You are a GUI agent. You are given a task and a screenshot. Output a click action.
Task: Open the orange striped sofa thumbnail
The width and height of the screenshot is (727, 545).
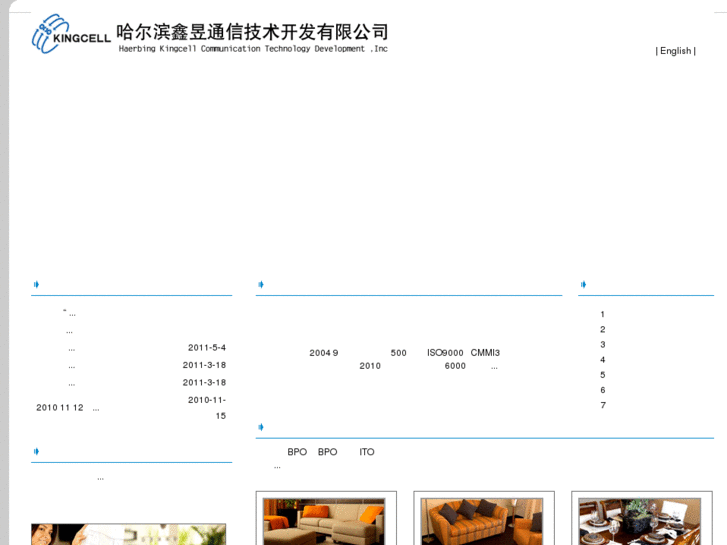coord(482,521)
